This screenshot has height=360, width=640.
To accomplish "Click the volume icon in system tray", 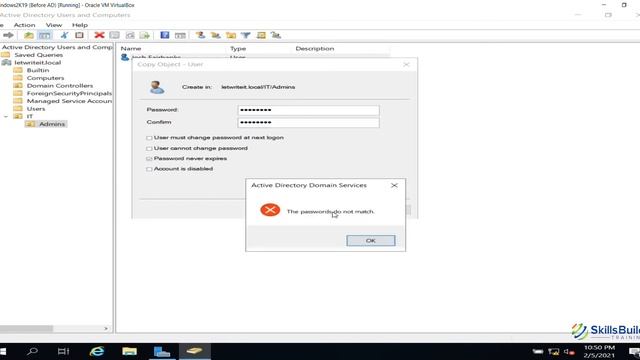I will pyautogui.click(x=569, y=352).
